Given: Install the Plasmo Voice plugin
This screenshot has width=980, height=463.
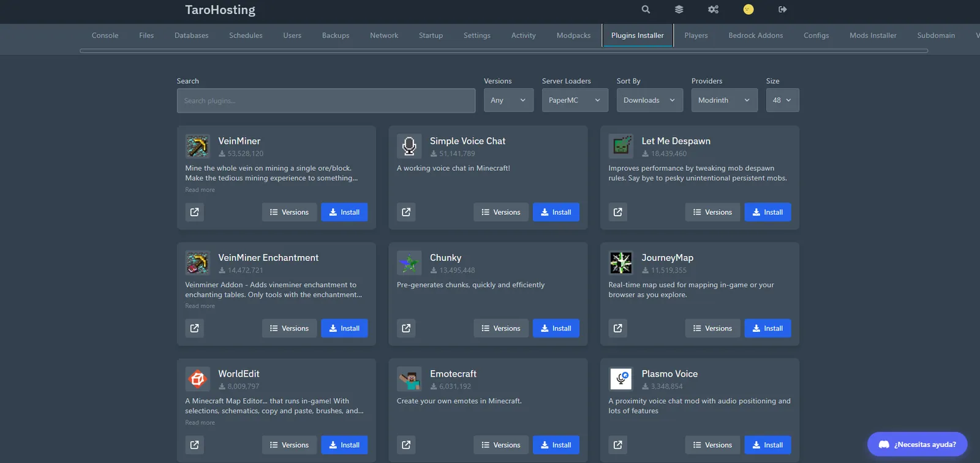Looking at the screenshot, I should 767,445.
